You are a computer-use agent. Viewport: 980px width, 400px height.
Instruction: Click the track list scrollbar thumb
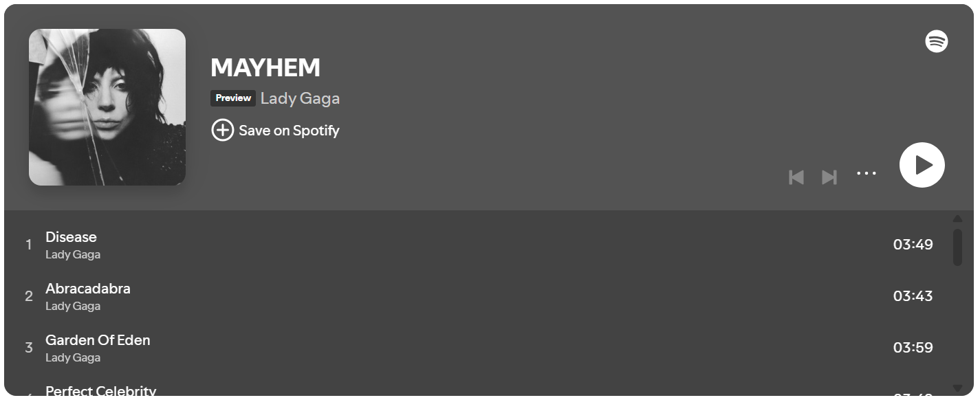point(957,247)
